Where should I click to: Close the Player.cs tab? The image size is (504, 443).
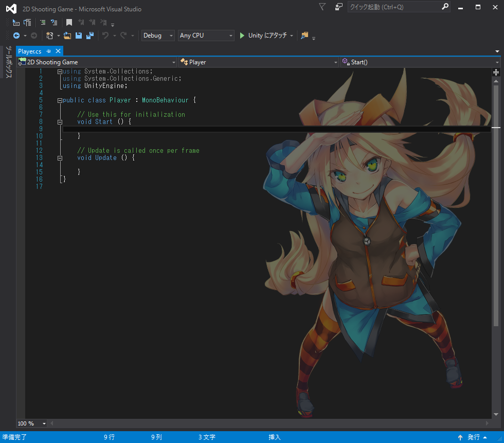pyautogui.click(x=58, y=51)
